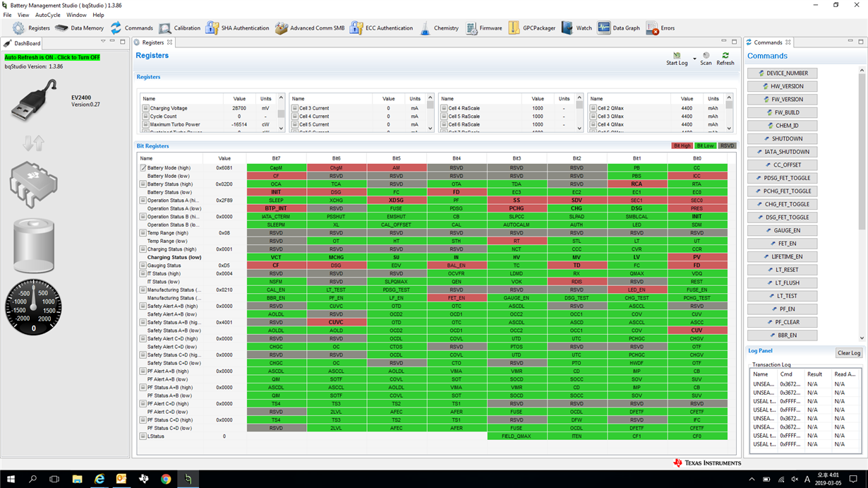Image resolution: width=868 pixels, height=488 pixels.
Task: Click the current gauge dial
Action: coord(33,307)
